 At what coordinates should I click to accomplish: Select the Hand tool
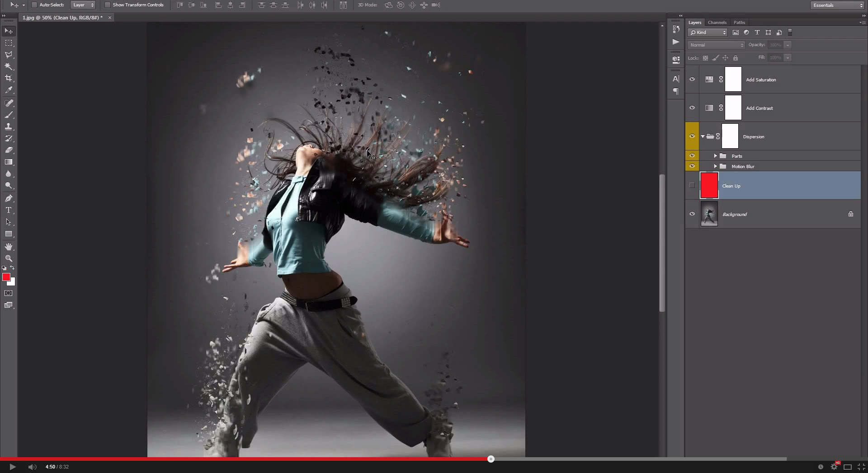coord(9,247)
